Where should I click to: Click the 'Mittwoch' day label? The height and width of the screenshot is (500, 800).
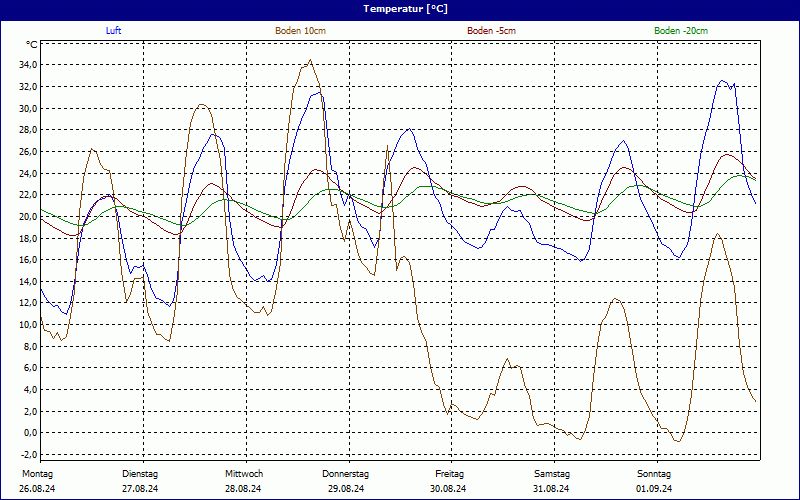[244, 474]
